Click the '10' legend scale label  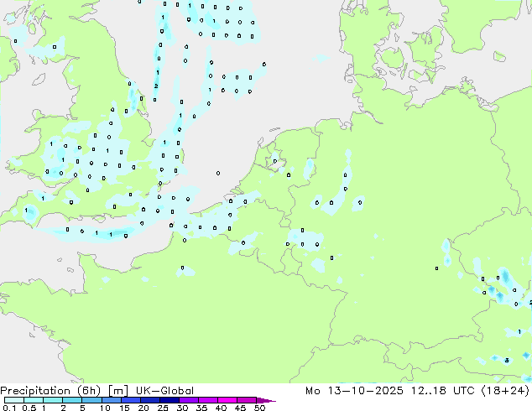click(105, 408)
